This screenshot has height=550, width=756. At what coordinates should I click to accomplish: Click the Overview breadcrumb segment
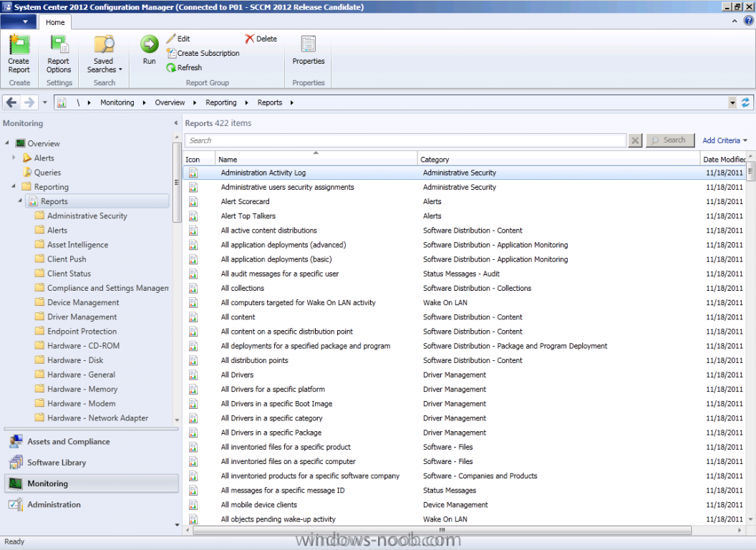pos(170,102)
